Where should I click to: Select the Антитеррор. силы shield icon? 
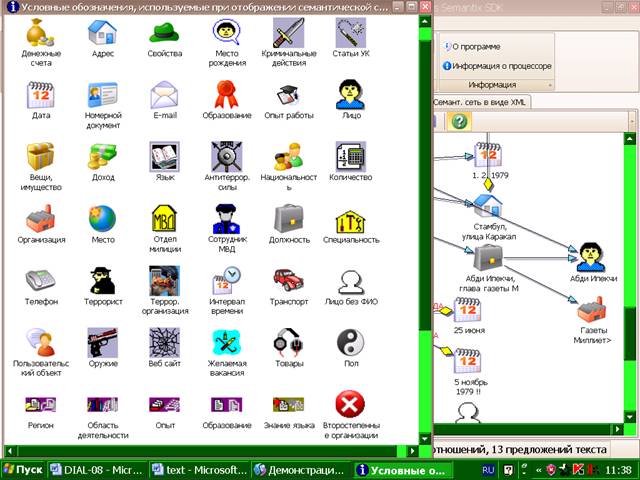[227, 156]
